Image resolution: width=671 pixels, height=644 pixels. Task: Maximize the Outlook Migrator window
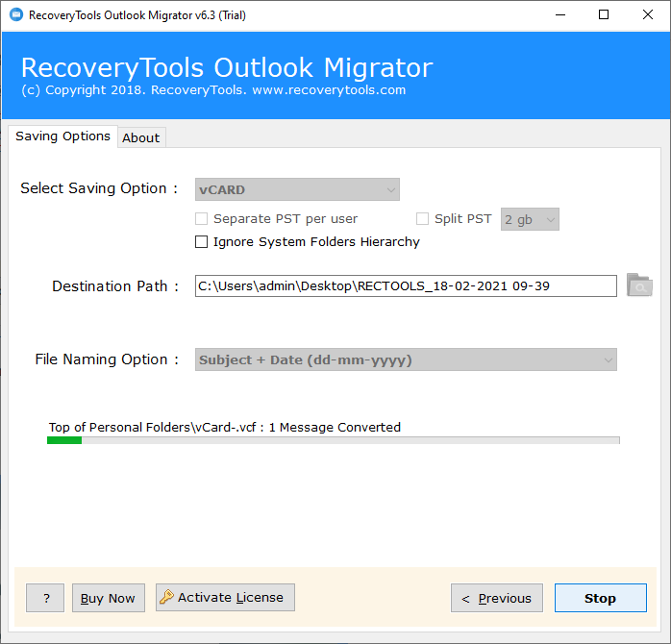[x=604, y=15]
